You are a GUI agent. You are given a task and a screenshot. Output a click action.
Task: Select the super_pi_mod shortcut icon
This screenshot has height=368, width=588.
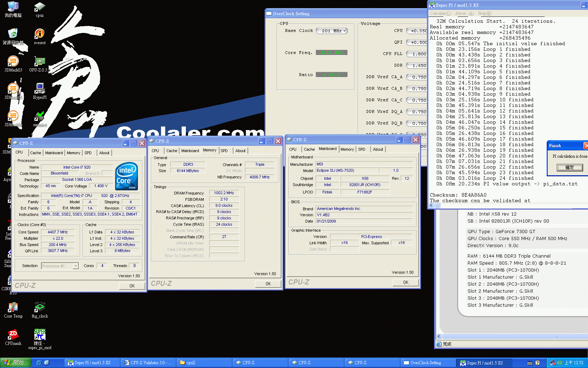tap(40, 339)
